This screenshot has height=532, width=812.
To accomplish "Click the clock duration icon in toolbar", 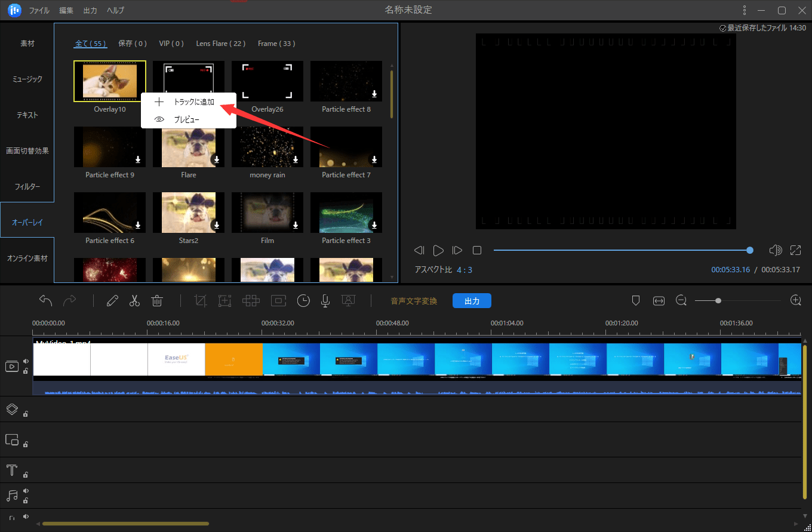I will point(304,301).
